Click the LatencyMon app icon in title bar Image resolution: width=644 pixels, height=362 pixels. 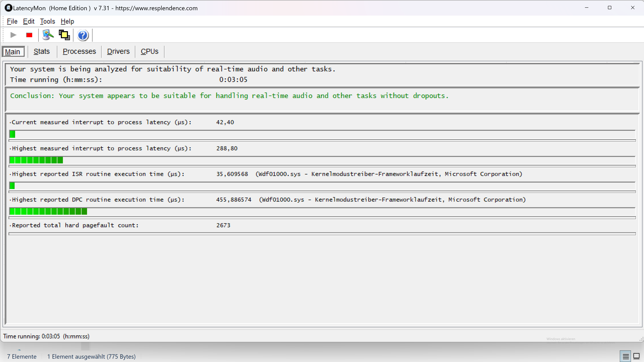(x=8, y=8)
